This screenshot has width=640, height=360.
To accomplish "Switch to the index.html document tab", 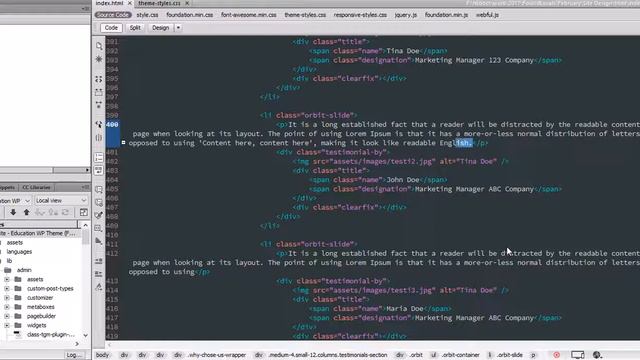I will point(109,3).
